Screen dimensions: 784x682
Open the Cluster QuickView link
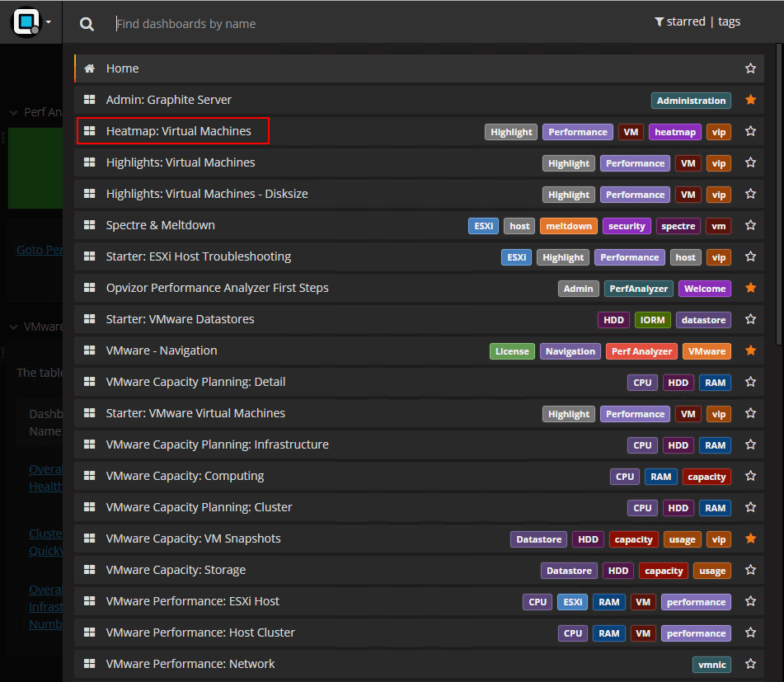(x=46, y=542)
